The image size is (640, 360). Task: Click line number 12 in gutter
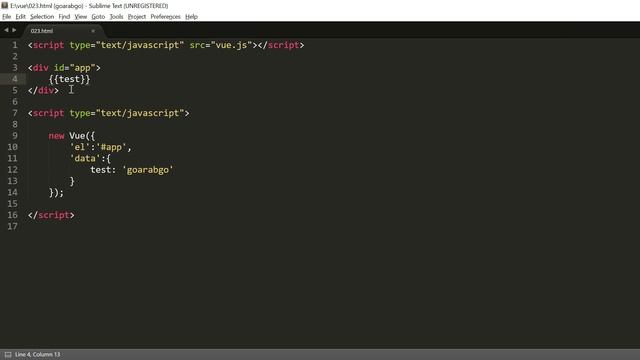13,169
